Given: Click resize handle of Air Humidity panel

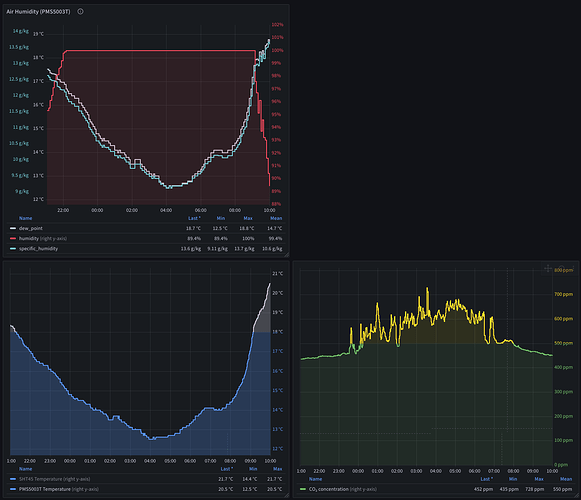Looking at the screenshot, I should 286,255.
